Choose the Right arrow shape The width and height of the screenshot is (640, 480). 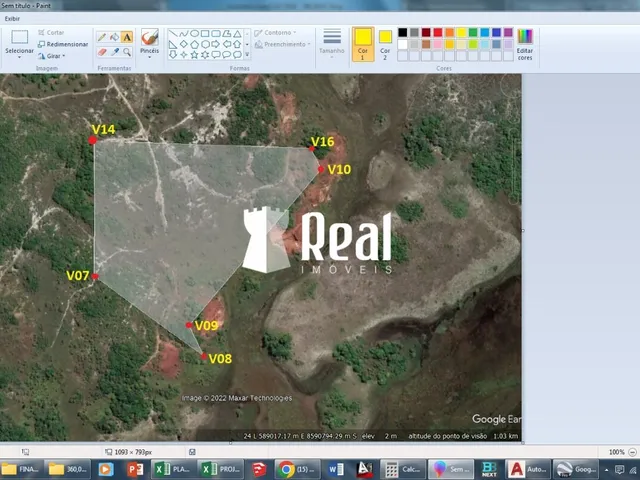[x=216, y=44]
